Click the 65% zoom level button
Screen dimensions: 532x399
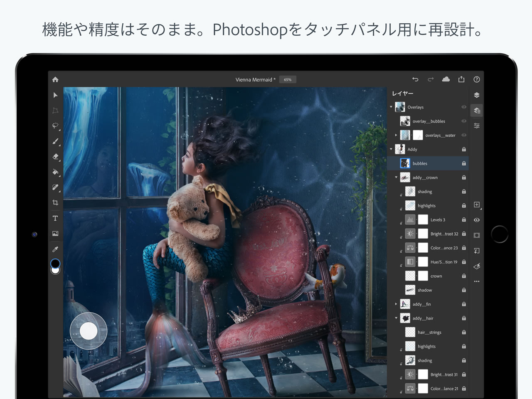(288, 79)
